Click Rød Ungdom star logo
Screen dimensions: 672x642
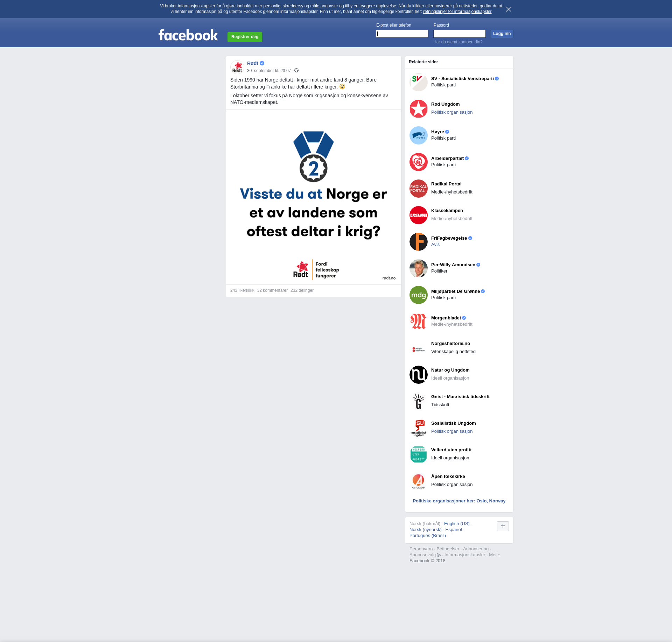click(419, 109)
